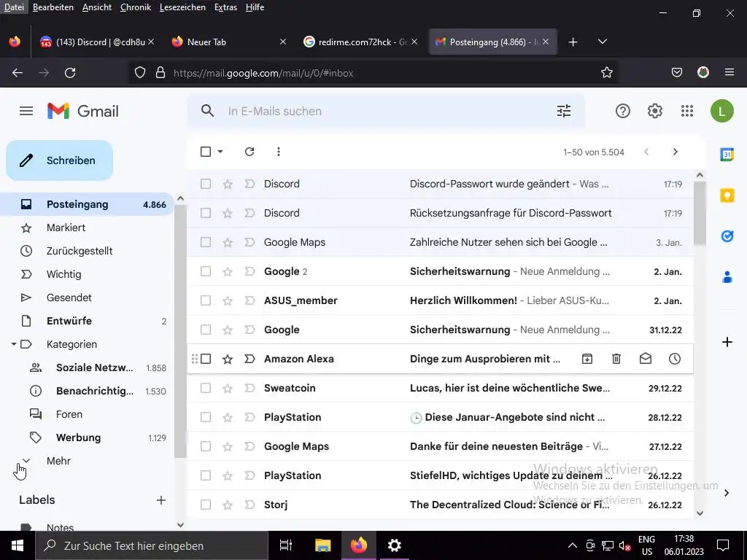Open the Gesendet folder
Image resolution: width=747 pixels, height=560 pixels.
[88, 297]
